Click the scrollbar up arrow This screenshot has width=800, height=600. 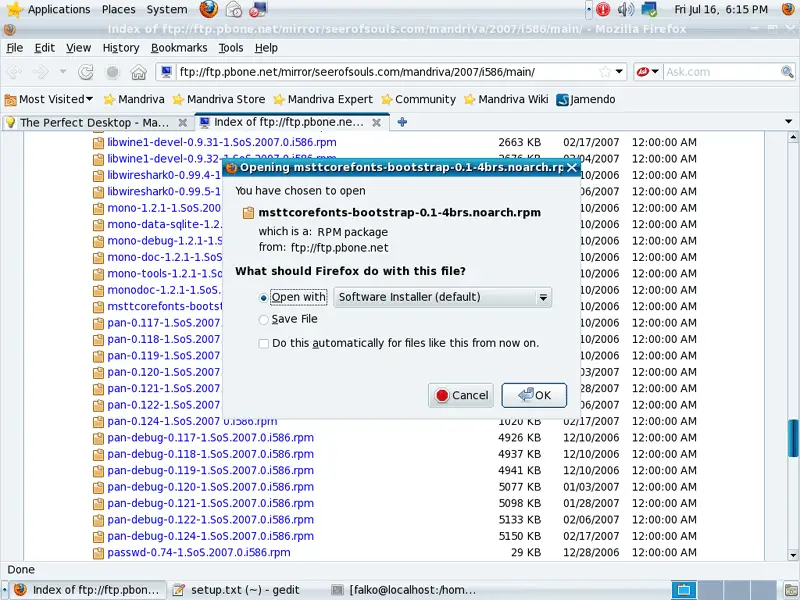coord(793,137)
